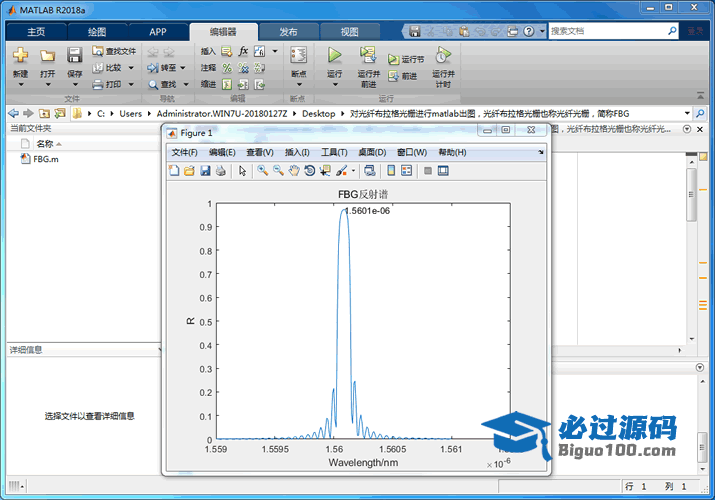Viewport: 715px width, 500px height.
Task: Expand the Print (打印) dropdown in ribbon
Action: (x=129, y=85)
